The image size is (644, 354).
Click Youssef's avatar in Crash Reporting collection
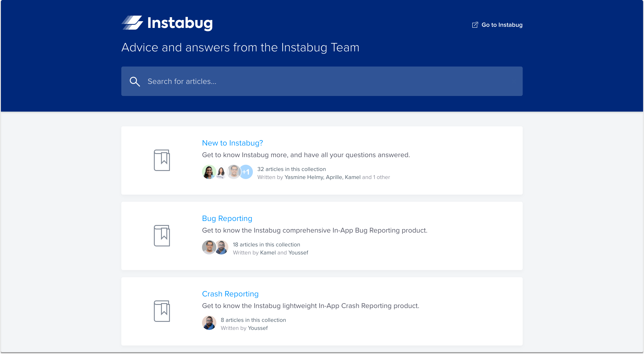(209, 323)
